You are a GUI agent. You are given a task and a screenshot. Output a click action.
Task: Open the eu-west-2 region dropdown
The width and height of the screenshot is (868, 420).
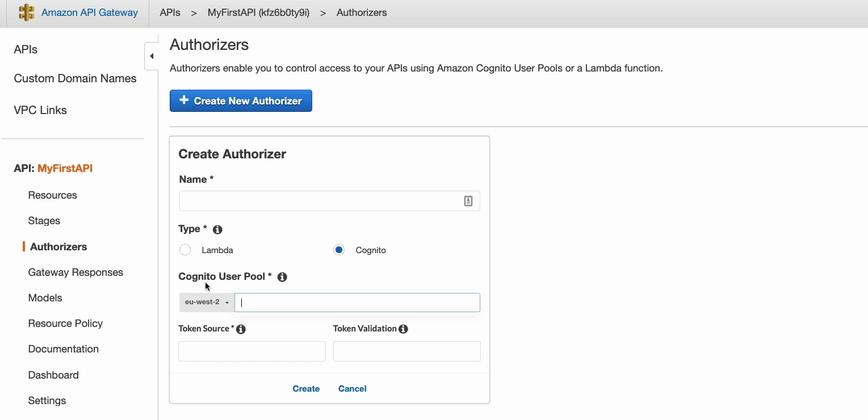207,303
